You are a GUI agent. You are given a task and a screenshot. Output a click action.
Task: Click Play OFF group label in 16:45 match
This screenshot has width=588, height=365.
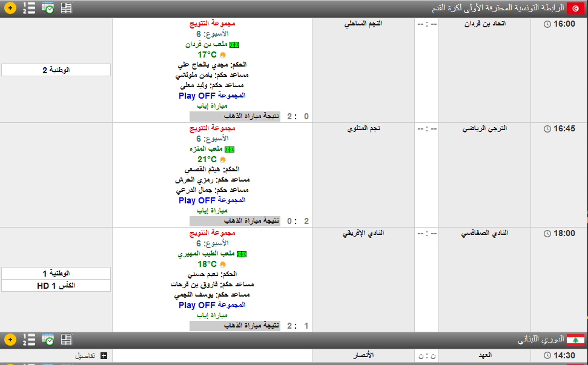point(212,200)
